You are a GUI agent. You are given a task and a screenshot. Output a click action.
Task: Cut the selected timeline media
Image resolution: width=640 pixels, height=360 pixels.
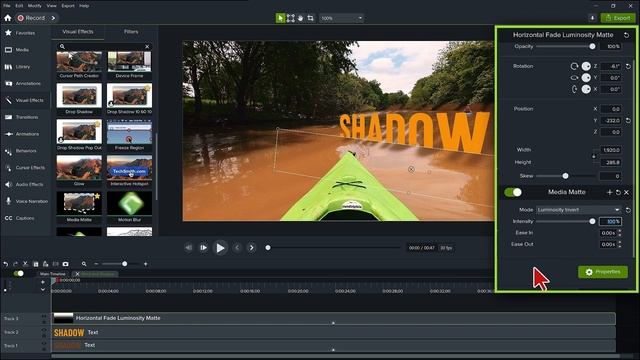(25, 264)
